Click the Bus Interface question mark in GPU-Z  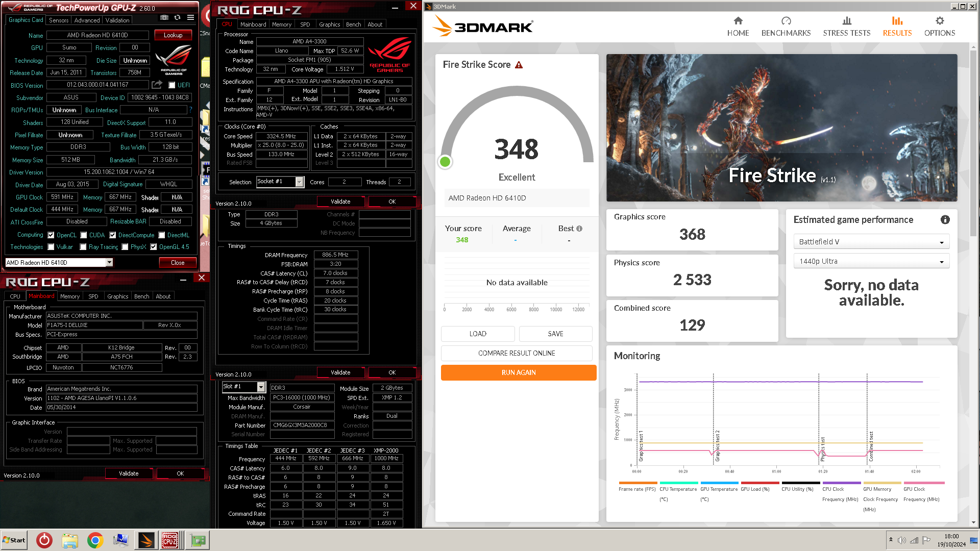(190, 110)
